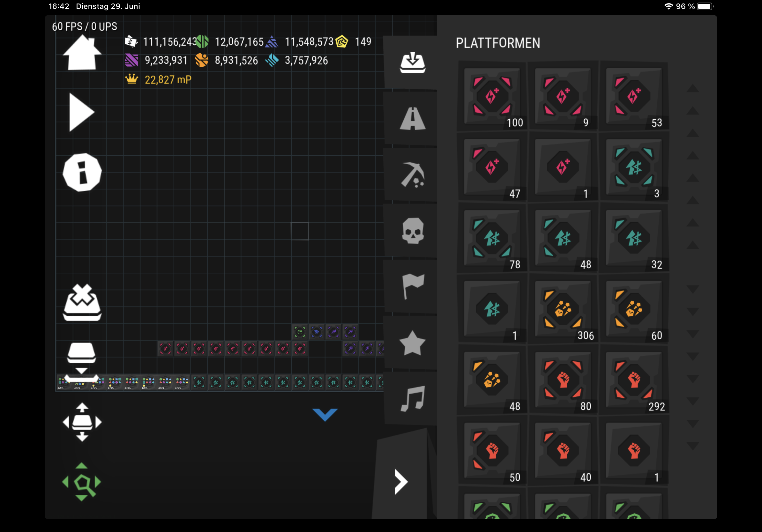The width and height of the screenshot is (762, 532).
Task: Select the skull enemies tab
Action: pyautogui.click(x=413, y=231)
